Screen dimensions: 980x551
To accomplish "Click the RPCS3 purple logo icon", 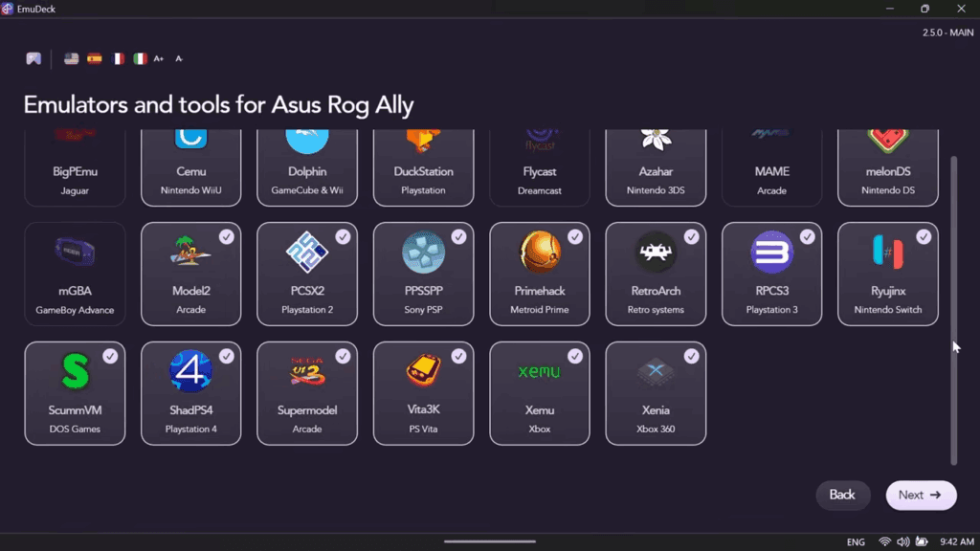I will pyautogui.click(x=771, y=253).
